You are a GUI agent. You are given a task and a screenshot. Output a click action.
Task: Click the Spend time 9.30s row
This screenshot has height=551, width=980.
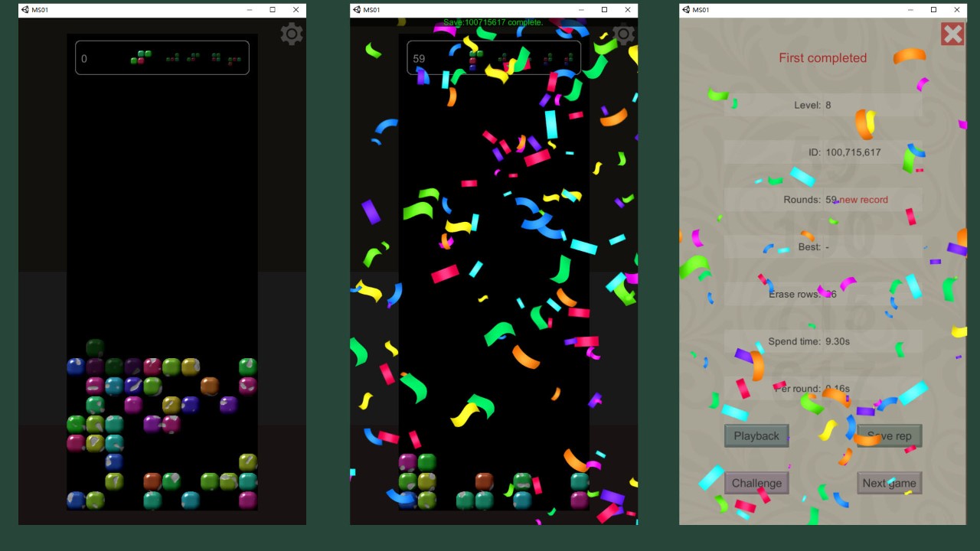tap(823, 341)
